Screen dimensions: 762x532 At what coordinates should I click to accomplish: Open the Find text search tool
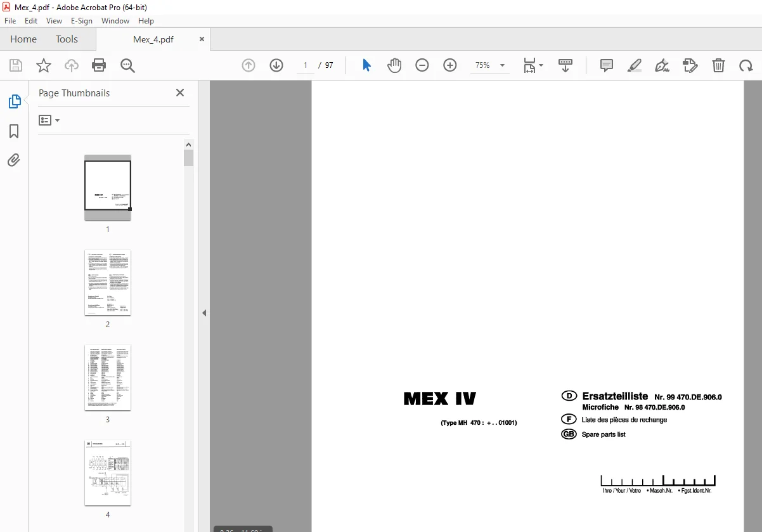click(127, 65)
